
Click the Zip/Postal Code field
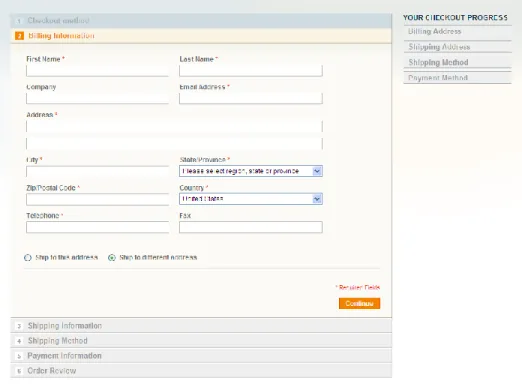click(x=97, y=199)
